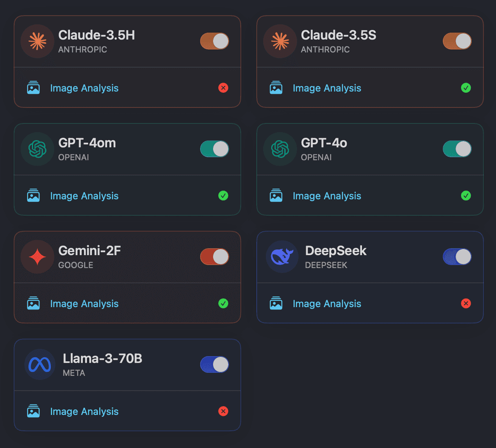Screen dimensions: 496x448
Task: Select the Claude-3.5H model title
Action: coord(96,35)
